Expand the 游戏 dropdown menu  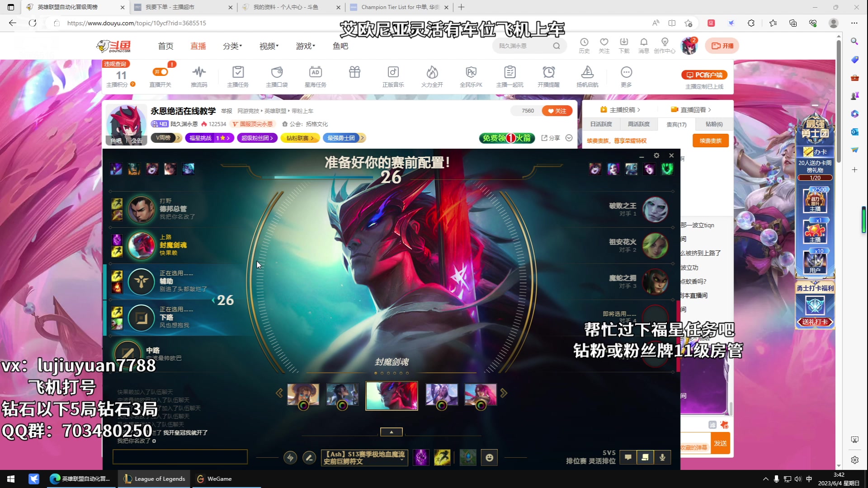pos(306,46)
